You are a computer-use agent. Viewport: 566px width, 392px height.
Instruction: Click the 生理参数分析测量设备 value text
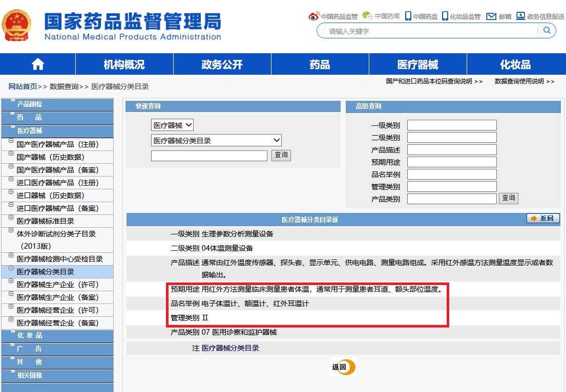[237, 234]
